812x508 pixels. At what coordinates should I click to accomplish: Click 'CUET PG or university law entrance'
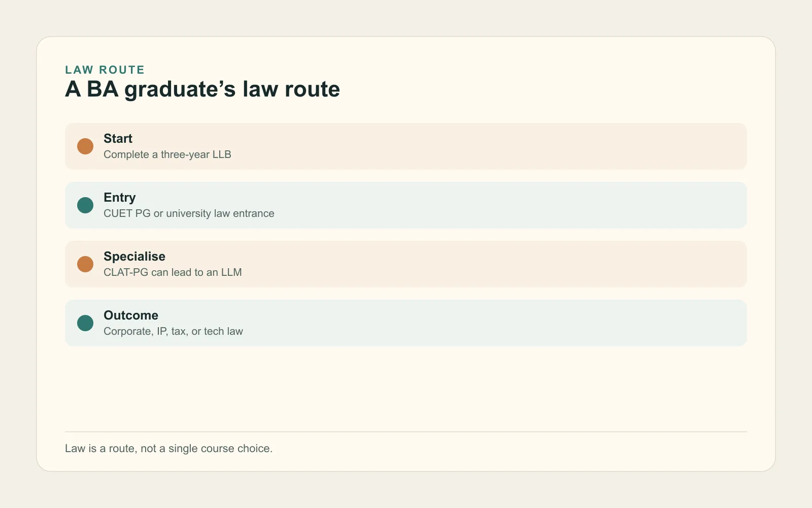pyautogui.click(x=189, y=213)
